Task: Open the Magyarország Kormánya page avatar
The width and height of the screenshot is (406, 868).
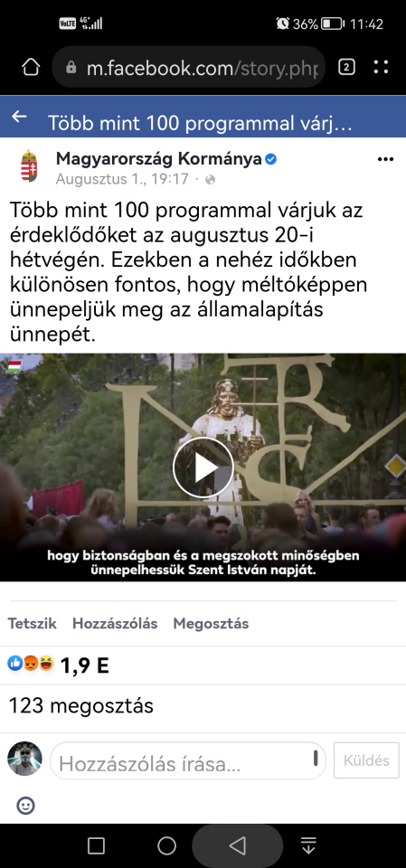Action: (x=28, y=166)
